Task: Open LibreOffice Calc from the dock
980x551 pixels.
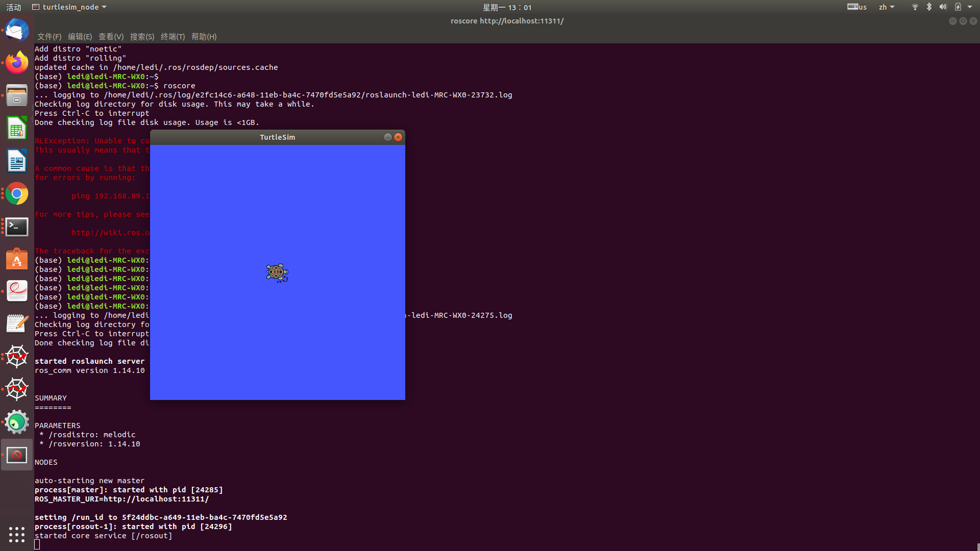Action: click(x=17, y=129)
